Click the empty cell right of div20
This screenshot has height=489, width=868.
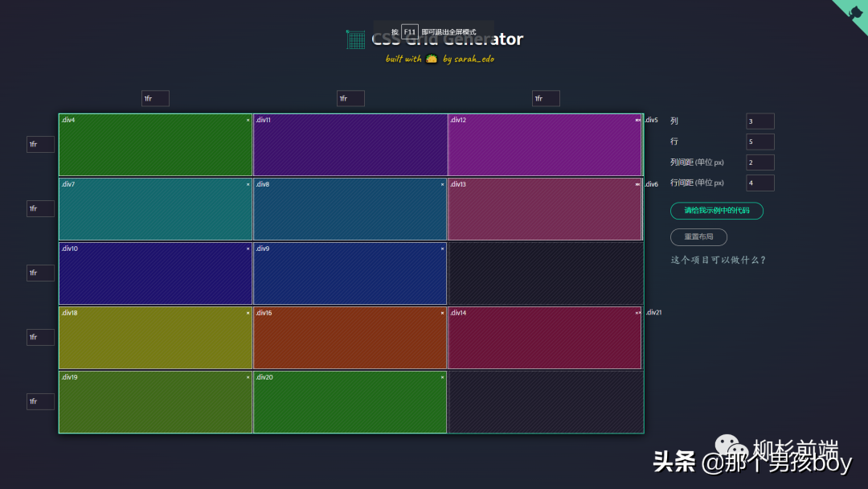(x=546, y=402)
